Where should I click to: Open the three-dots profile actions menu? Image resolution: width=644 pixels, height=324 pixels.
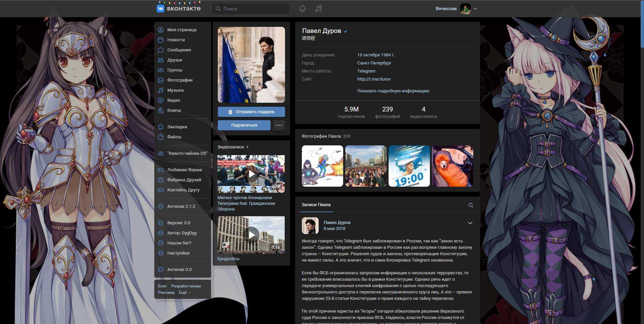279,125
